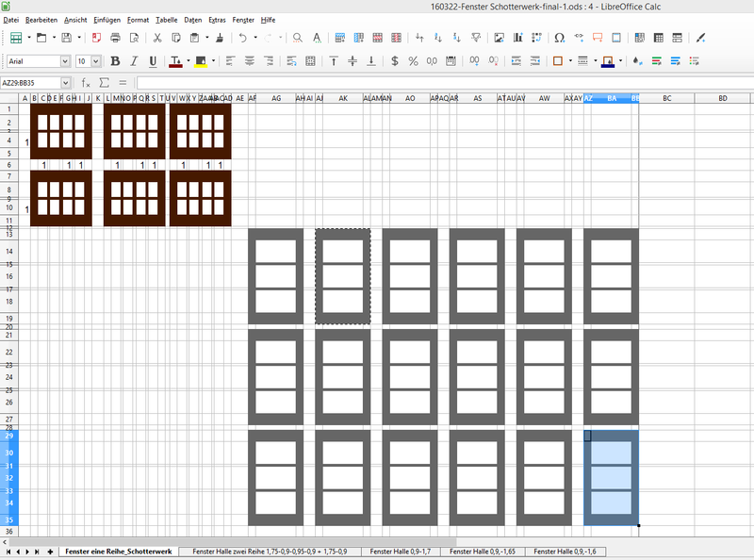Viewport: 754px width, 560px height.
Task: Switch to the 'Fenster Halle 0,9-1,7' sheet tab
Action: (401, 551)
